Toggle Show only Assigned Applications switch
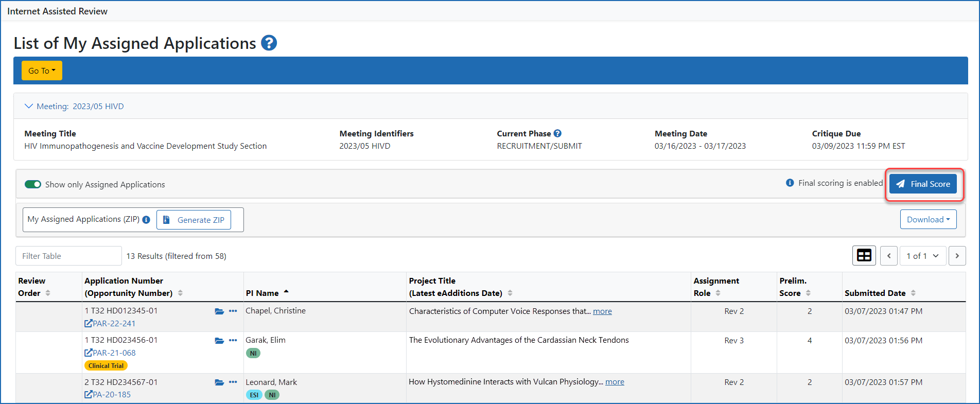 point(33,184)
